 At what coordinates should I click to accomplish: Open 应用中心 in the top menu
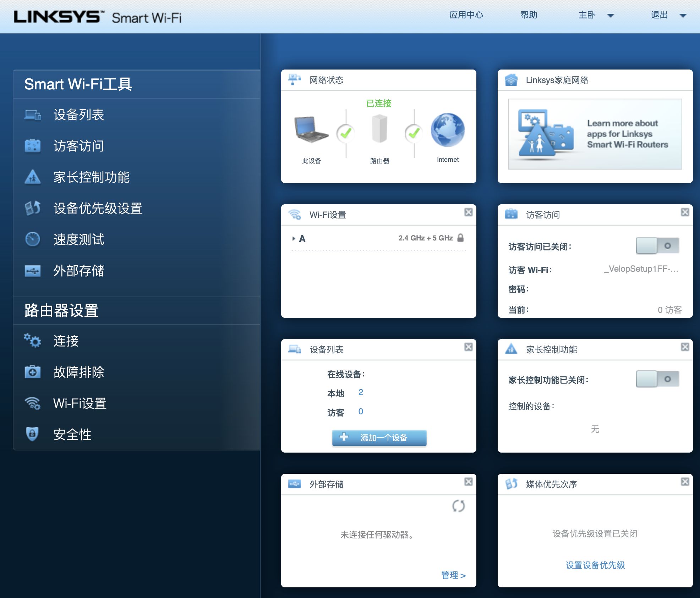[466, 15]
